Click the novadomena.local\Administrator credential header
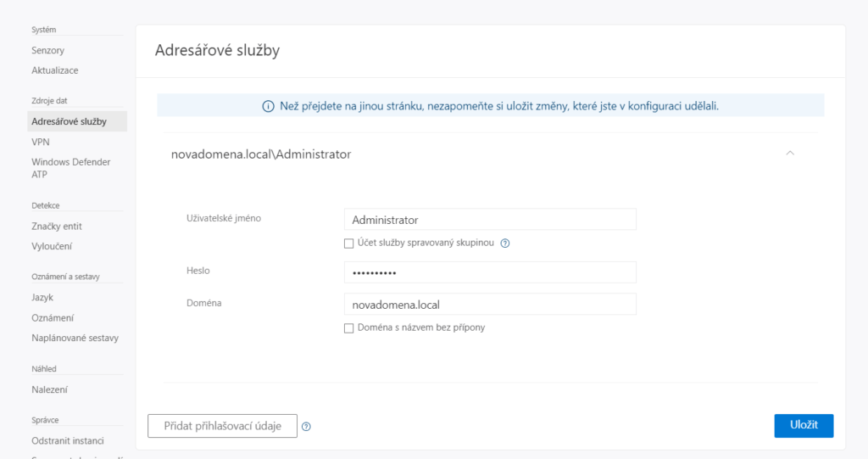 261,154
